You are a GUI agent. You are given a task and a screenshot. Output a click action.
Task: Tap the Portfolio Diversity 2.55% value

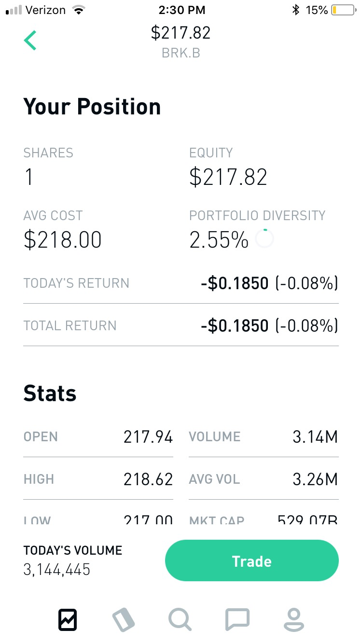point(219,239)
